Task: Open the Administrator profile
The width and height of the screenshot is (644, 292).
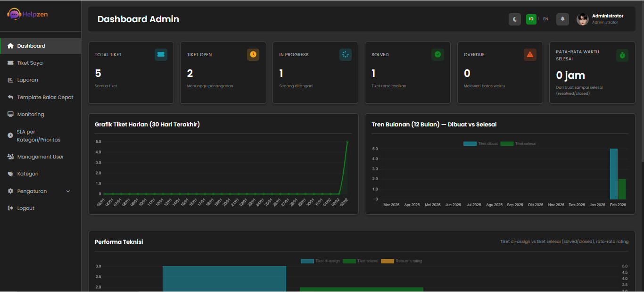Action: [608, 19]
